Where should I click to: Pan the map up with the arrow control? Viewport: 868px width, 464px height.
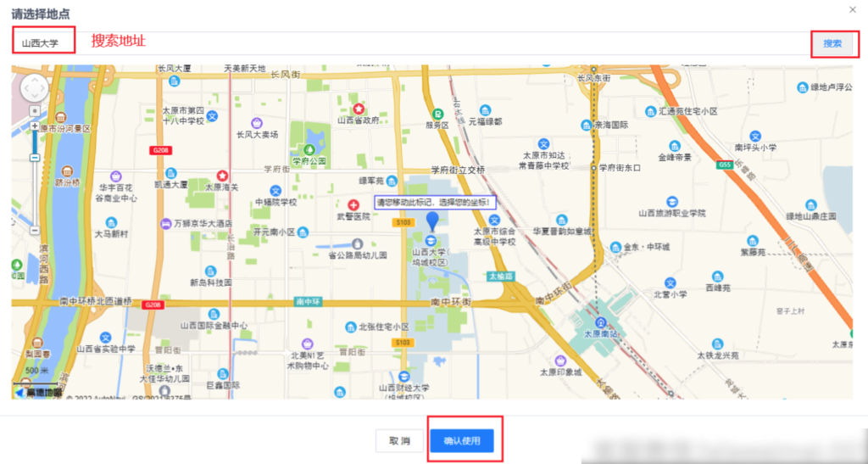point(35,79)
